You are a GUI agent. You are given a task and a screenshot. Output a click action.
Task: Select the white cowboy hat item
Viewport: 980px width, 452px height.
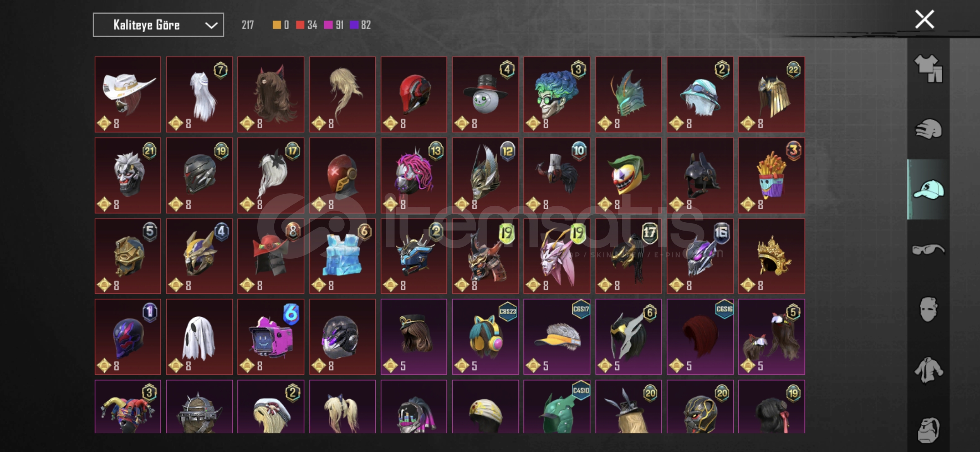128,95
